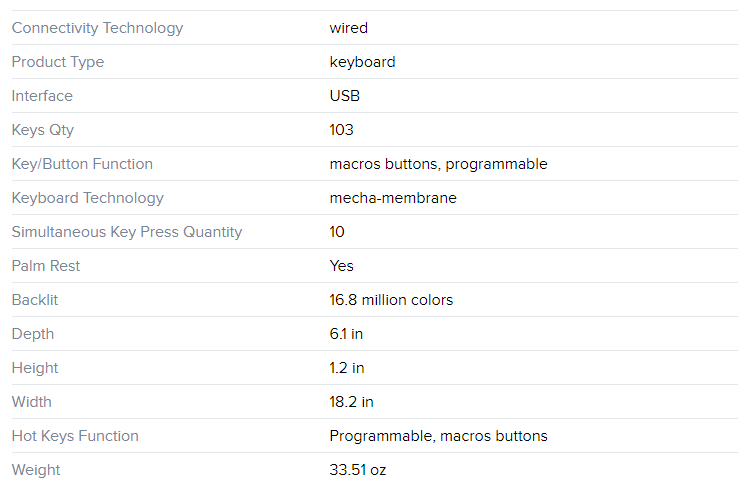
Task: Click the Connectivity Technology label
Action: [x=97, y=28]
